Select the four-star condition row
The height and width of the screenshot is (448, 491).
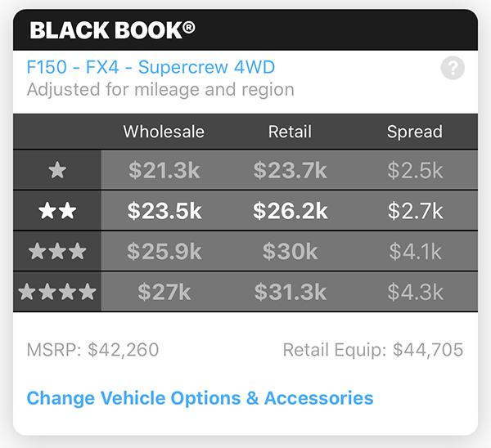pyautogui.click(x=57, y=291)
